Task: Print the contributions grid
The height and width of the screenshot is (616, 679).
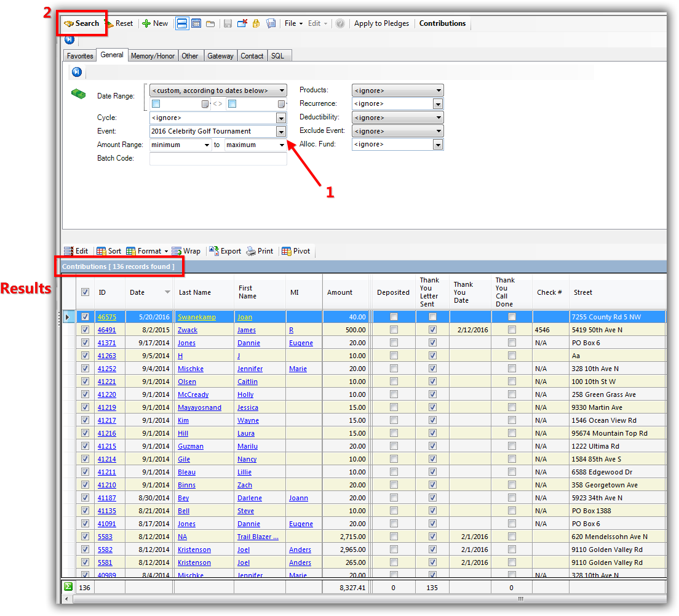Action: [x=260, y=251]
